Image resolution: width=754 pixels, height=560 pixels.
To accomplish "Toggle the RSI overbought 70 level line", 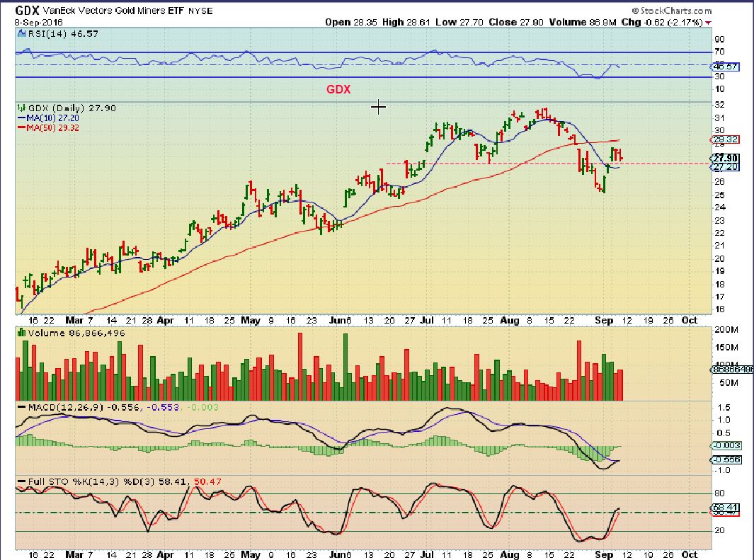I will click(354, 51).
